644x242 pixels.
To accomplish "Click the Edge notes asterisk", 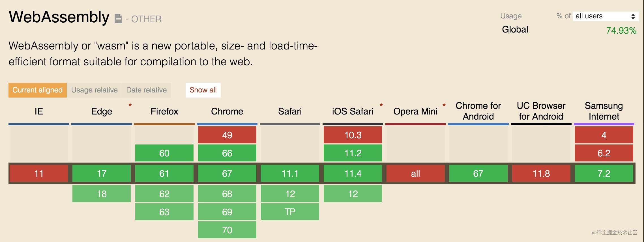I will (130, 105).
